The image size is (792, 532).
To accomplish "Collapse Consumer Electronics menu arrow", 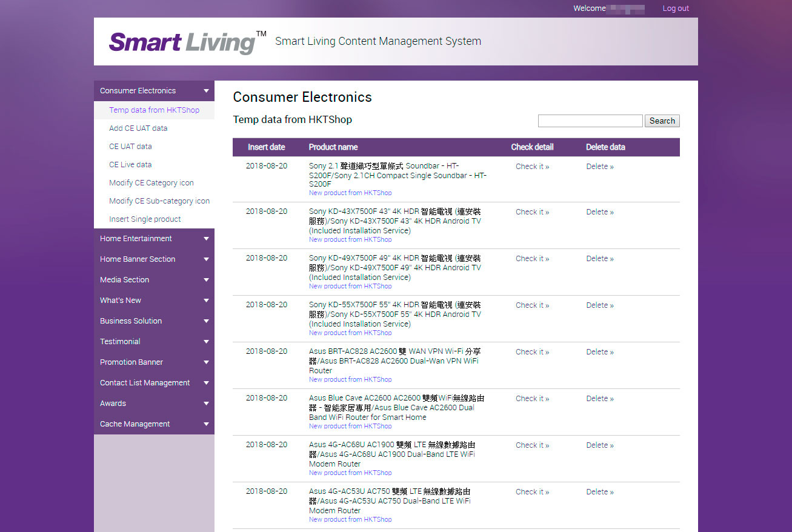I will point(206,91).
